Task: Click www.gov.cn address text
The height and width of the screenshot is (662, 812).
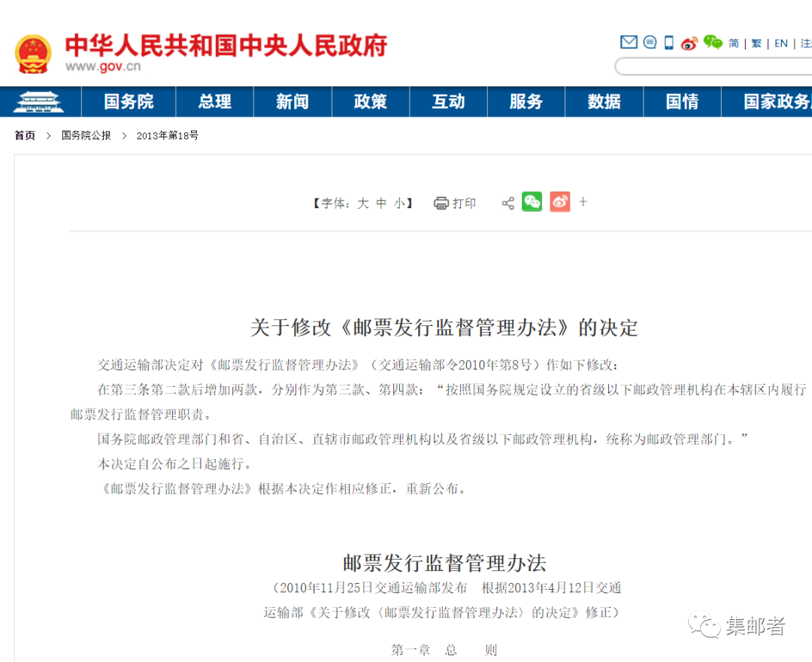Action: [103, 67]
